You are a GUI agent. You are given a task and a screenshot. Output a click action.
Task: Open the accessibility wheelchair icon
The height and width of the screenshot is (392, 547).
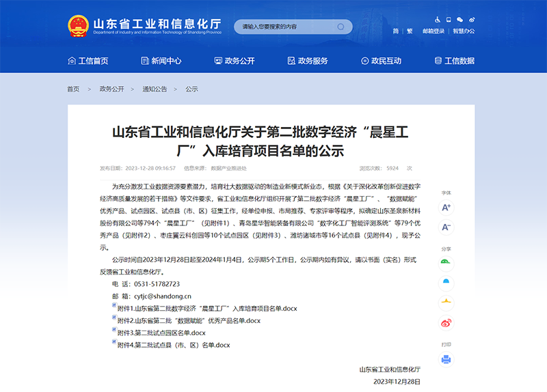pyautogui.click(x=438, y=20)
